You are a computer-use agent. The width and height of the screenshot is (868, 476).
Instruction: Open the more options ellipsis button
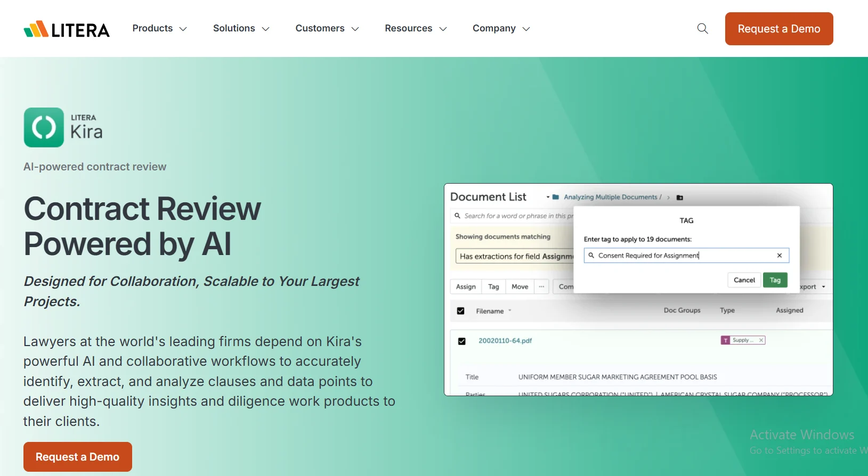(x=541, y=286)
